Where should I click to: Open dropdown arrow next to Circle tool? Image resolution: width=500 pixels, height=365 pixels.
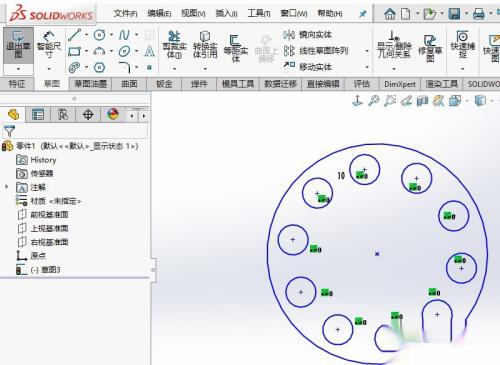(x=111, y=35)
